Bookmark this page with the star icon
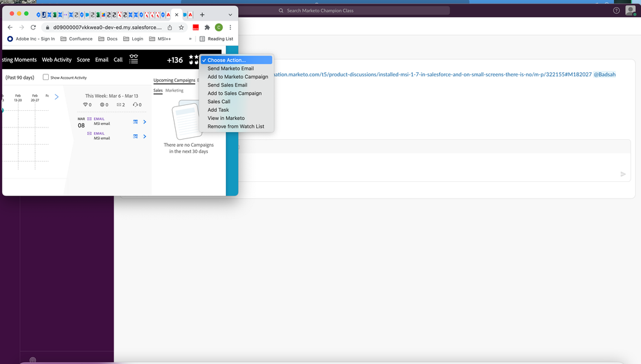 pyautogui.click(x=182, y=28)
